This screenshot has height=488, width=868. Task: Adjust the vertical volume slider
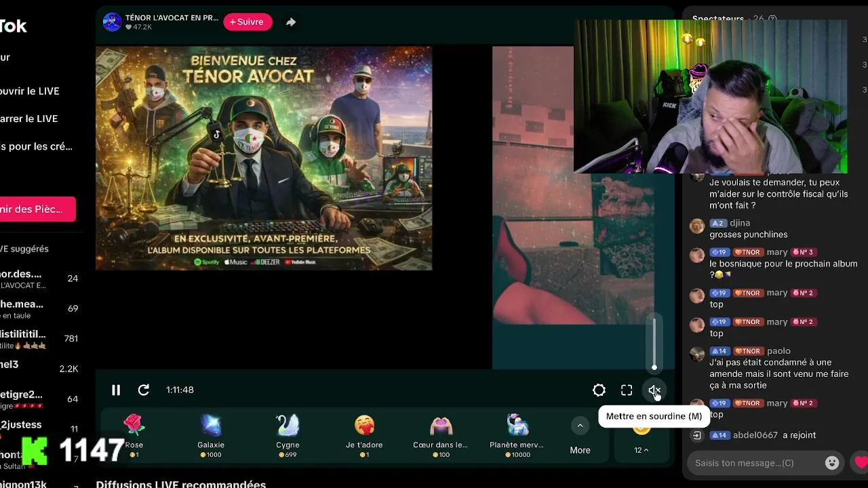(654, 342)
